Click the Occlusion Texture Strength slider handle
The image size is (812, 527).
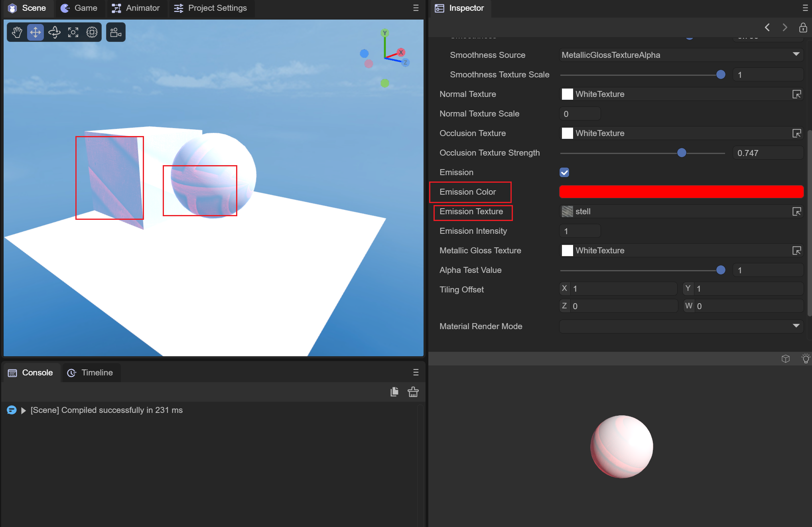tap(682, 153)
